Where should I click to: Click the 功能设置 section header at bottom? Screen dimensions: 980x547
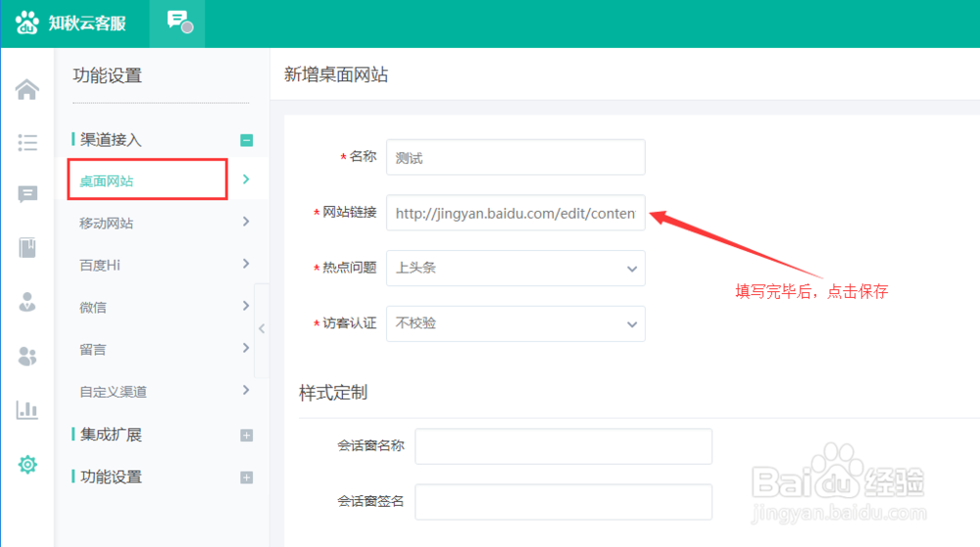coord(110,477)
